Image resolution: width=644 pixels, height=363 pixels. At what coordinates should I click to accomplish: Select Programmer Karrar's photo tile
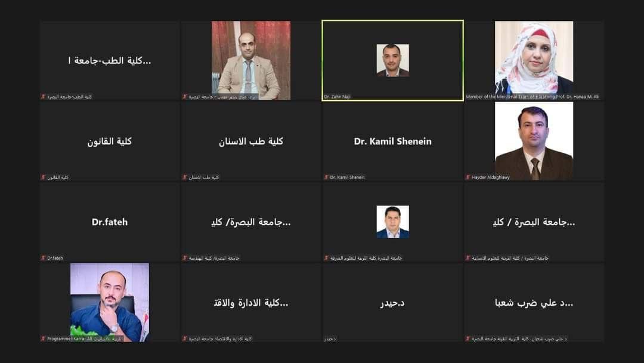[110, 302]
